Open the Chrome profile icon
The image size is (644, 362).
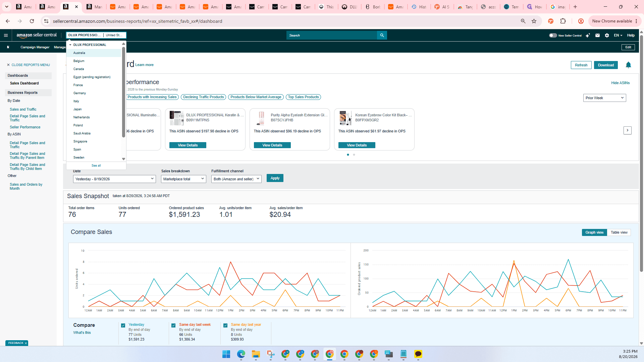581,21
